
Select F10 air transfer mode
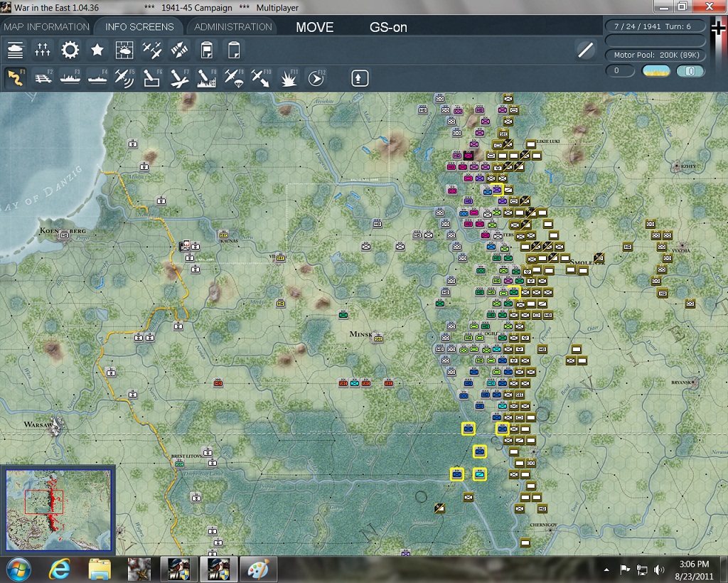point(261,78)
